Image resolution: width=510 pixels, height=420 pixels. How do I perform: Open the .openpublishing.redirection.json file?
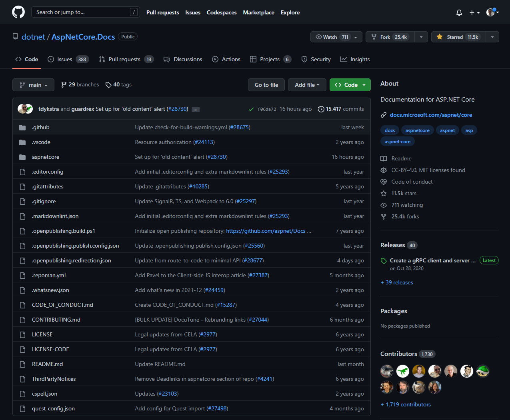pyautogui.click(x=72, y=261)
